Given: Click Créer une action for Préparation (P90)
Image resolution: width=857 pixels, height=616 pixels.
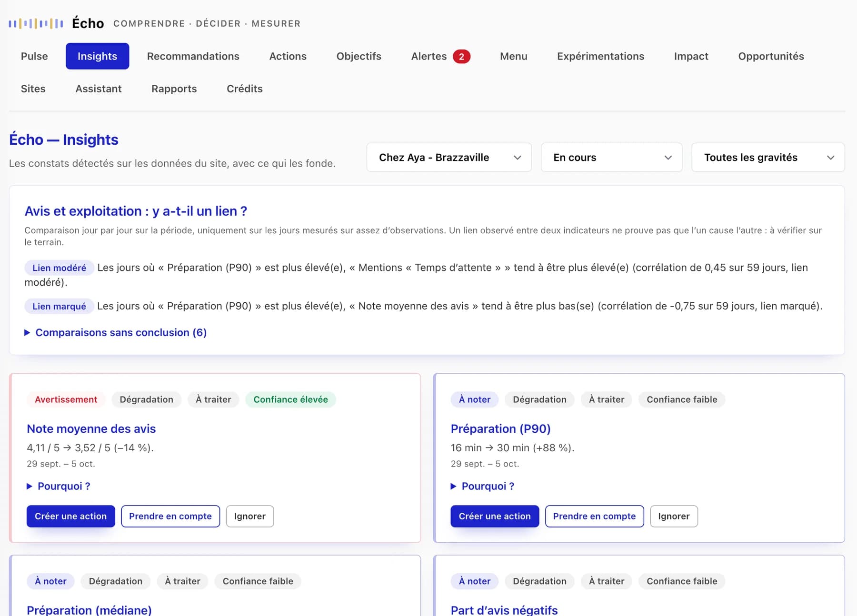Looking at the screenshot, I should (495, 516).
